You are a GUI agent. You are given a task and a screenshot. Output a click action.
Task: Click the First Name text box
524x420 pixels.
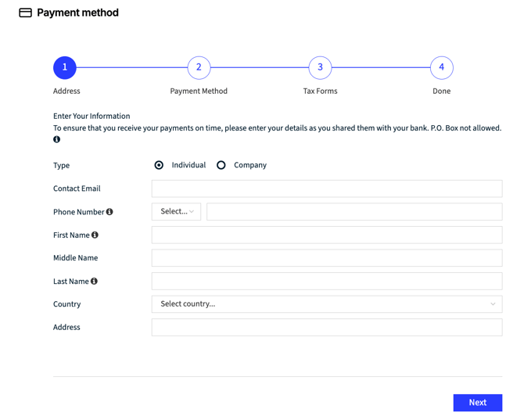(326, 235)
